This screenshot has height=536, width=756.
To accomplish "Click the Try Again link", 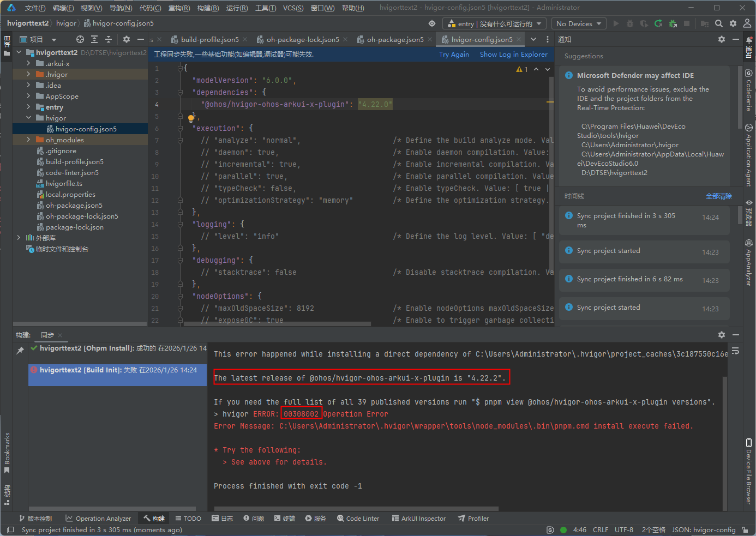I will (x=454, y=54).
